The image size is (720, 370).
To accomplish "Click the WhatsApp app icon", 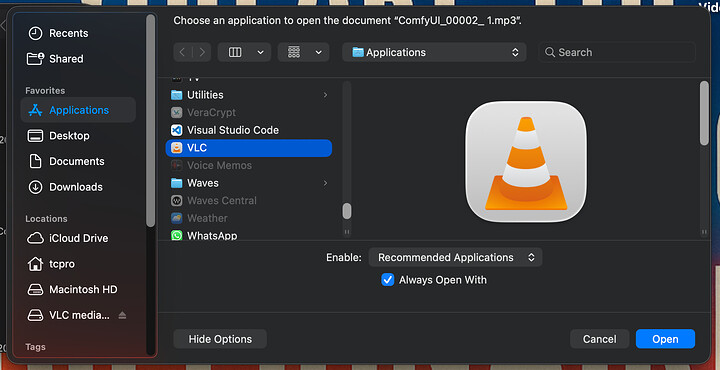I will point(176,235).
